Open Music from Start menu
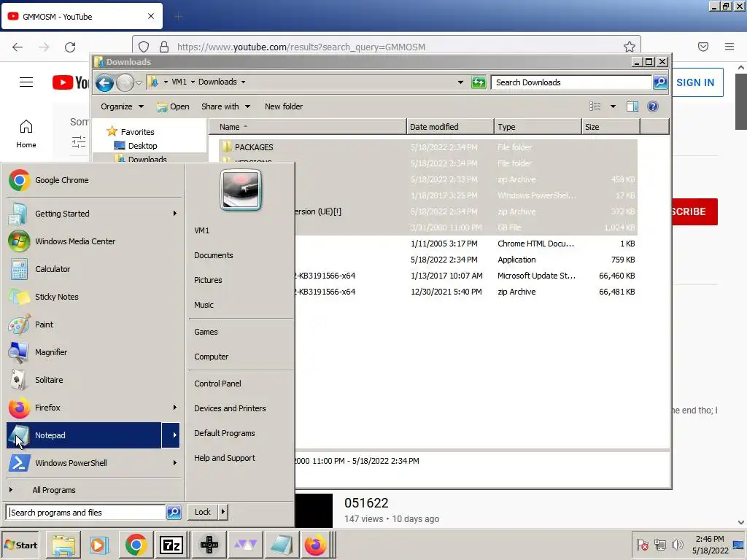This screenshot has height=560, width=747. coord(204,305)
